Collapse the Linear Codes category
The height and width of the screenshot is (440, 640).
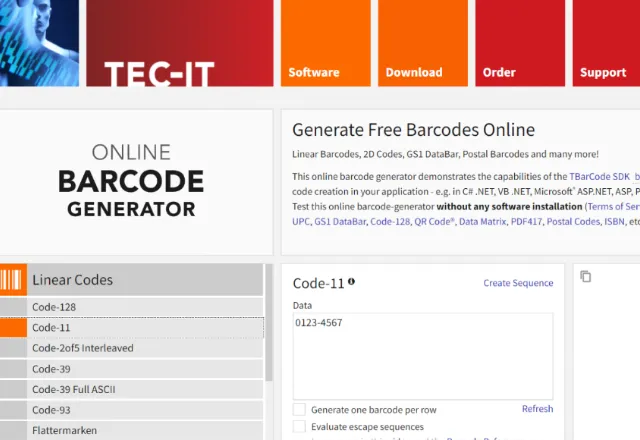tap(131, 280)
